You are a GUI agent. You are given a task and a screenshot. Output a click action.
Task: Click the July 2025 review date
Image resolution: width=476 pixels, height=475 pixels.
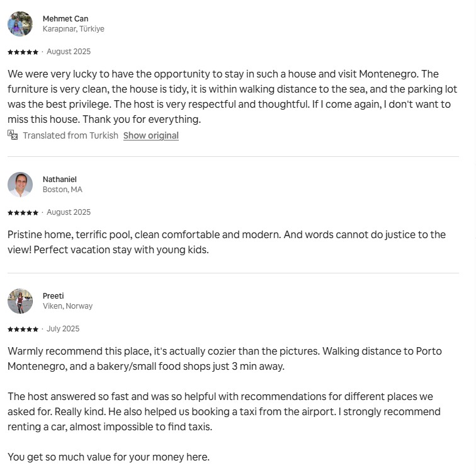pos(63,329)
